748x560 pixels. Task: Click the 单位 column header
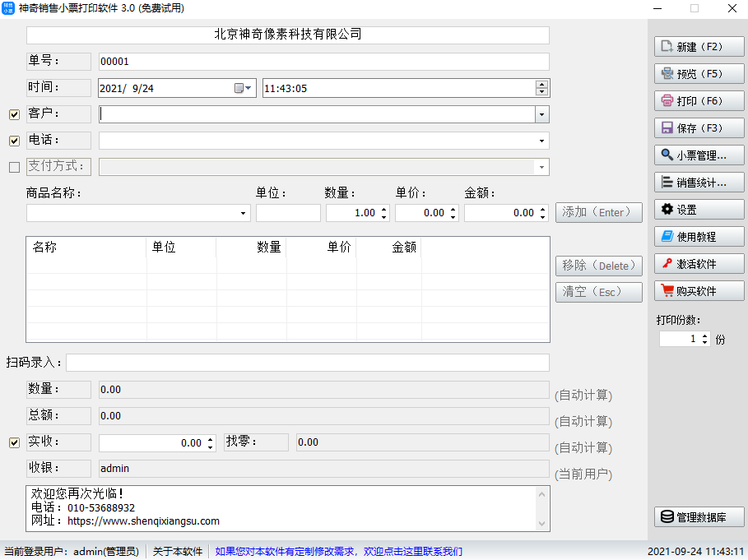(x=181, y=248)
